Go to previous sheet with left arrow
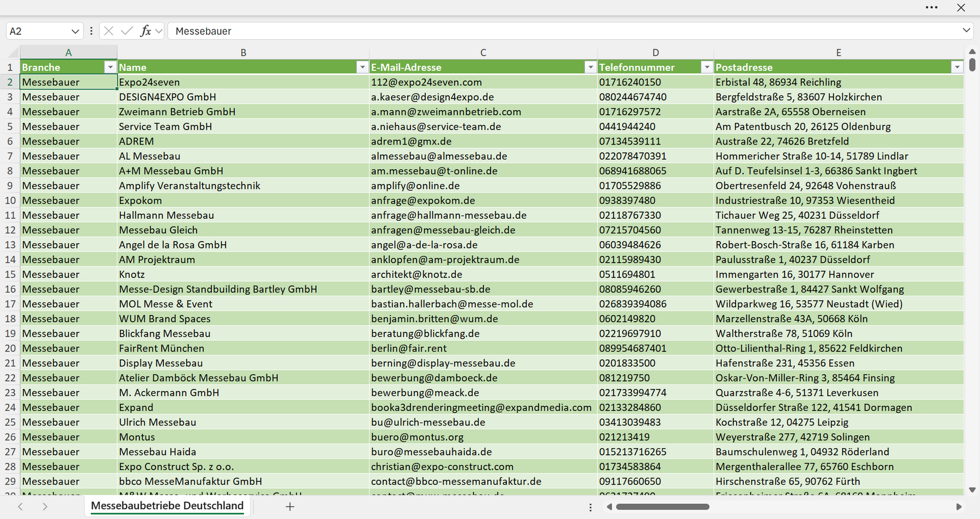This screenshot has width=980, height=519. click(20, 506)
